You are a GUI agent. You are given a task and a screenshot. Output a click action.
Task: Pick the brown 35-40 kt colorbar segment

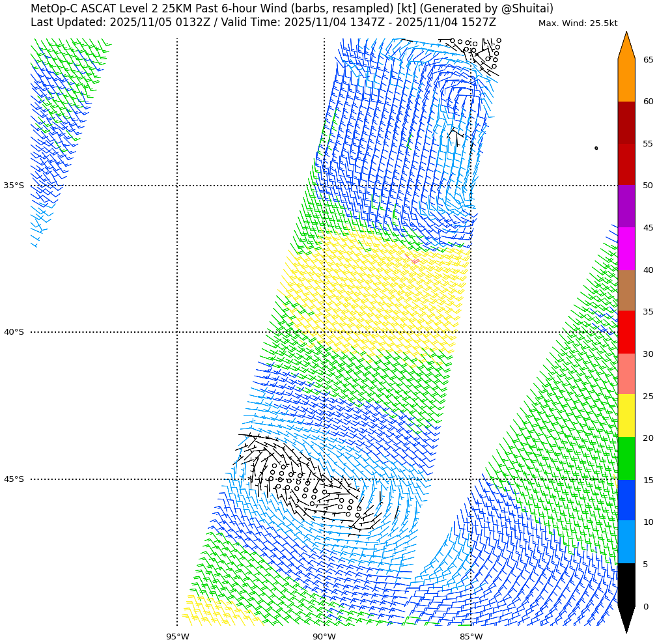pyautogui.click(x=626, y=290)
